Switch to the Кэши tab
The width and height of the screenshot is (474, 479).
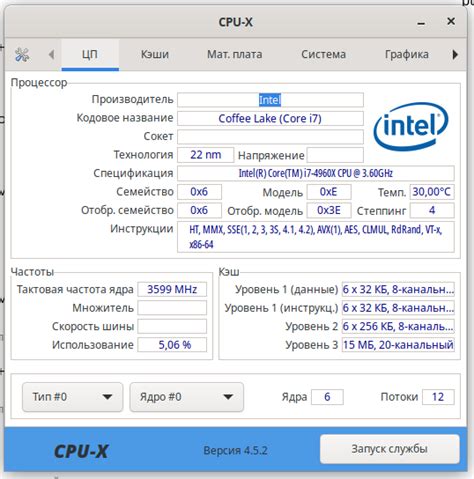click(x=155, y=54)
